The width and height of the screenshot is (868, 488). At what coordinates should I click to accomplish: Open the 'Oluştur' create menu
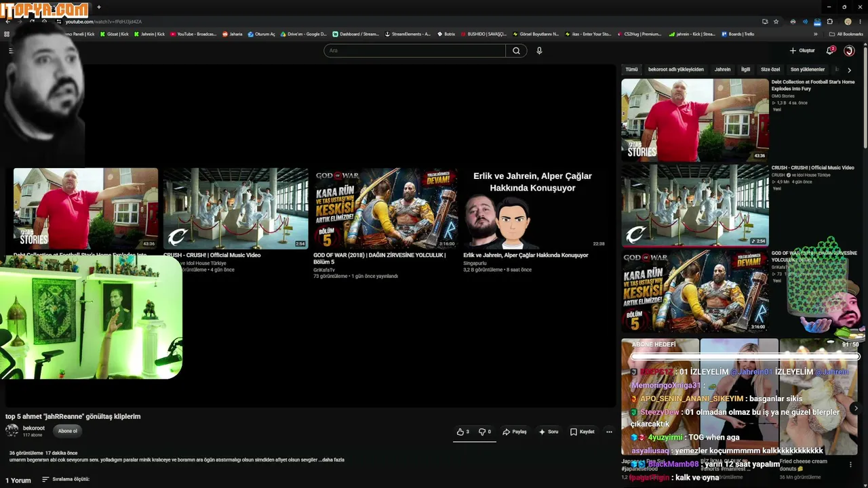click(x=802, y=51)
